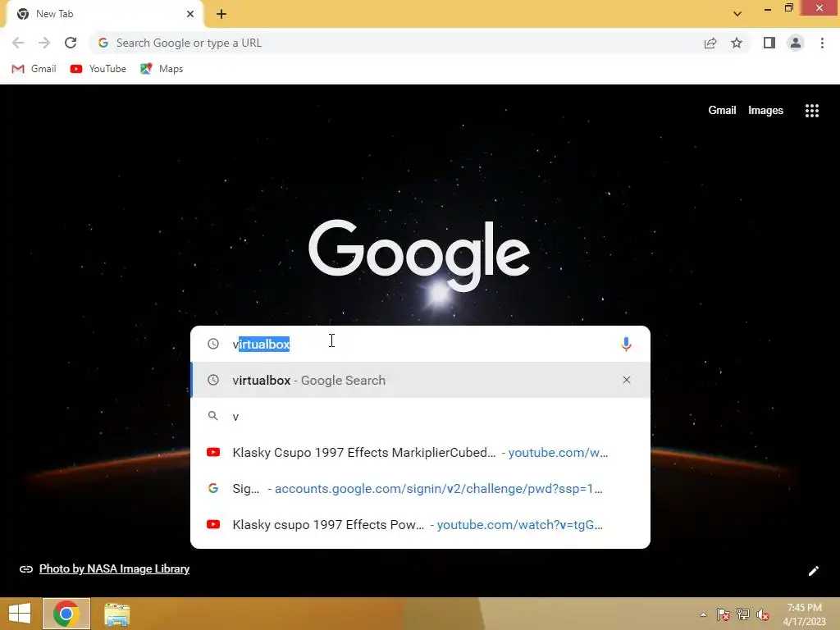Screen dimensions: 840x630
Task: Open Chrome's three-dot menu
Action: pos(822,43)
